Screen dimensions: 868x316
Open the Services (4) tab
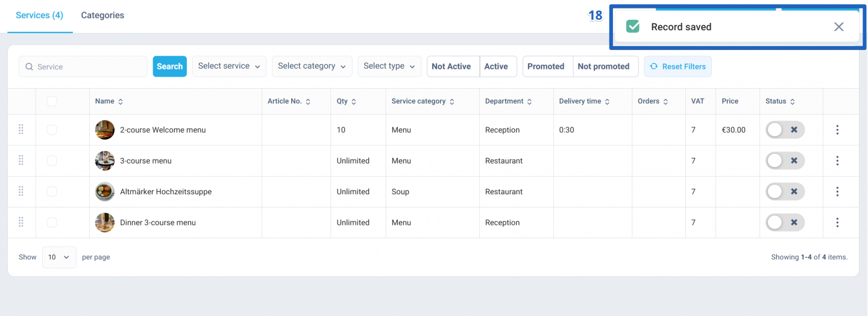[x=40, y=16]
